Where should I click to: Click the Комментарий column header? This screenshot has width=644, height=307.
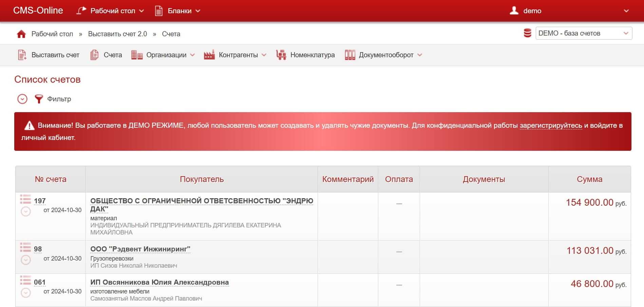tap(348, 179)
